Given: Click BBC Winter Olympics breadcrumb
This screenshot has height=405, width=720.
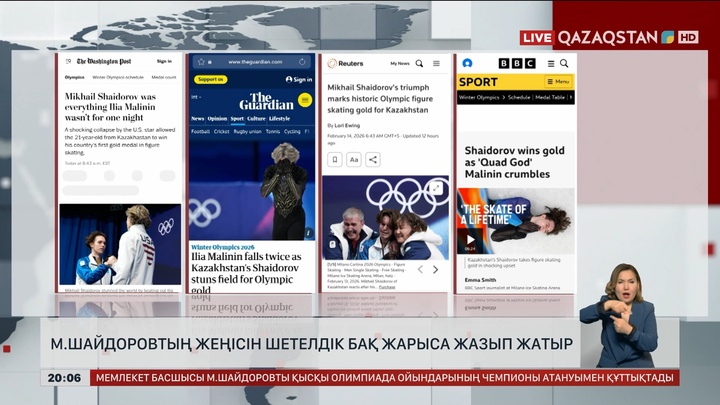Looking at the screenshot, I should [x=479, y=97].
